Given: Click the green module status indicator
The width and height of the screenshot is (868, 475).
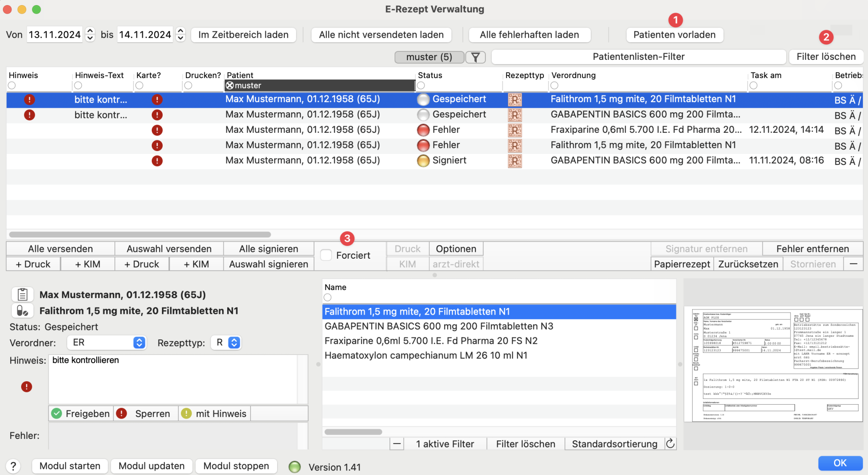Looking at the screenshot, I should click(x=295, y=467).
